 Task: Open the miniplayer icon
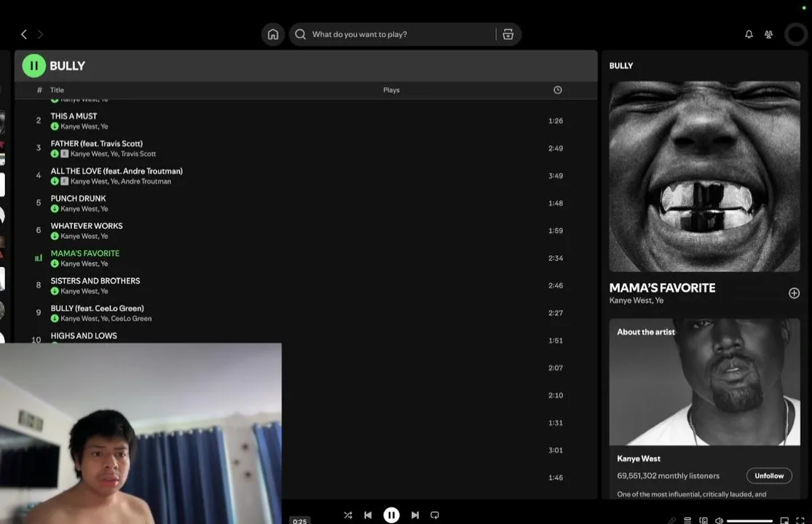click(x=784, y=520)
